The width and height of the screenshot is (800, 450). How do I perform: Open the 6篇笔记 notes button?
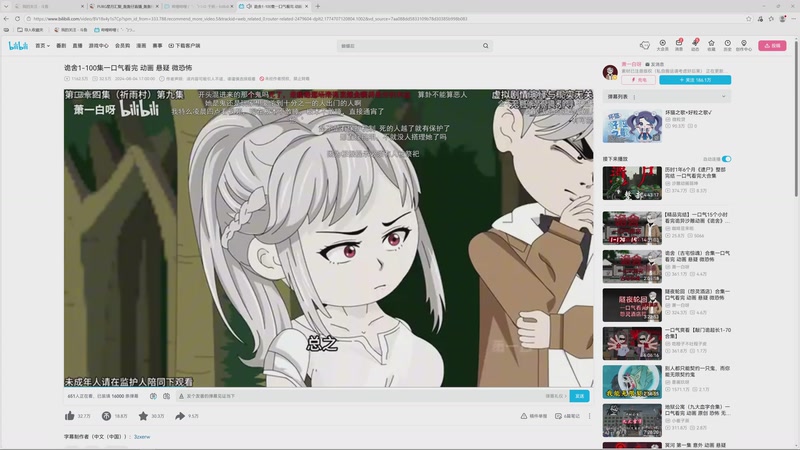click(x=567, y=416)
